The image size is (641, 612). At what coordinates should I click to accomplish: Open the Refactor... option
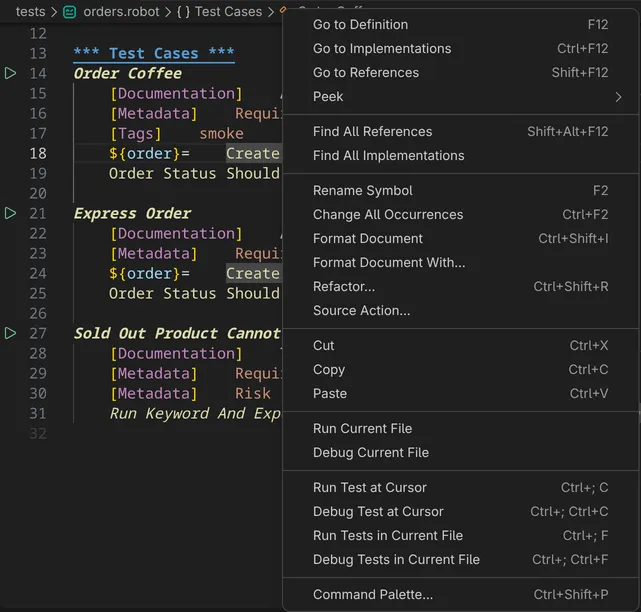point(460,287)
